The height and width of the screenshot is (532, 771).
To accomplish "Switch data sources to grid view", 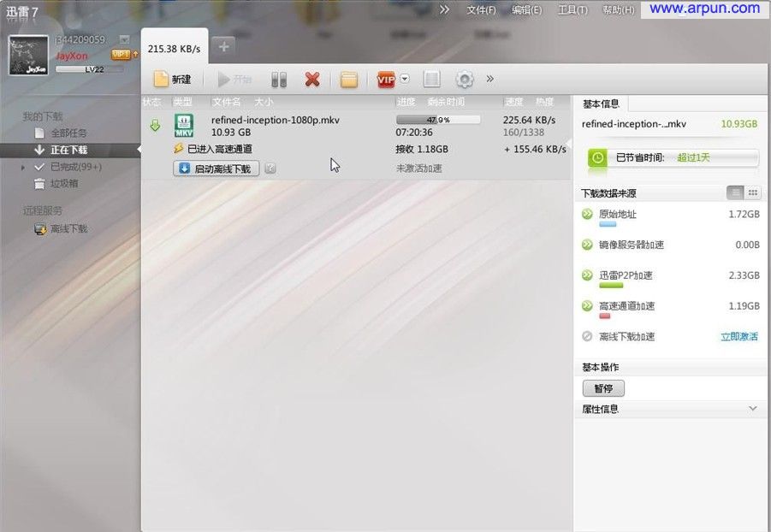I will 752,192.
